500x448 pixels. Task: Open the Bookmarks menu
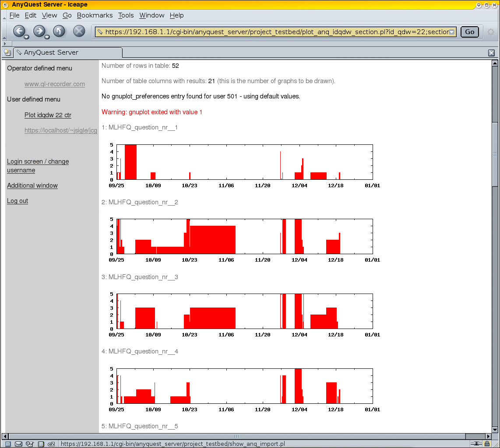tap(95, 15)
